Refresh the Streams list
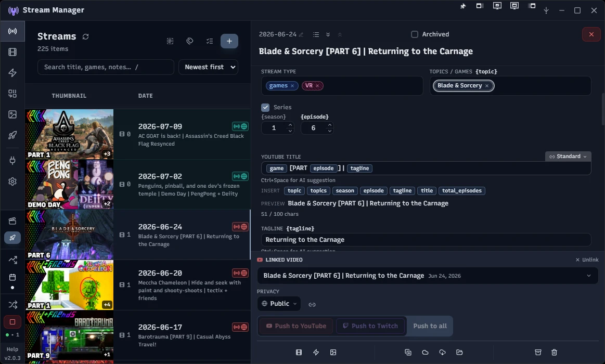 (x=86, y=36)
